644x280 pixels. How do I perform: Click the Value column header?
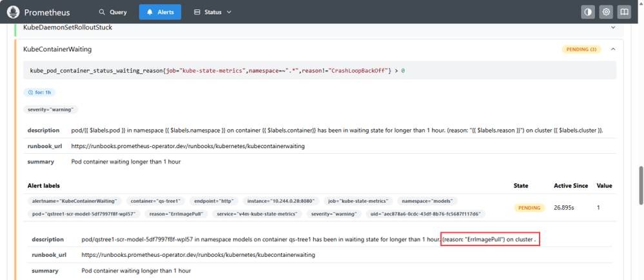[x=604, y=186]
